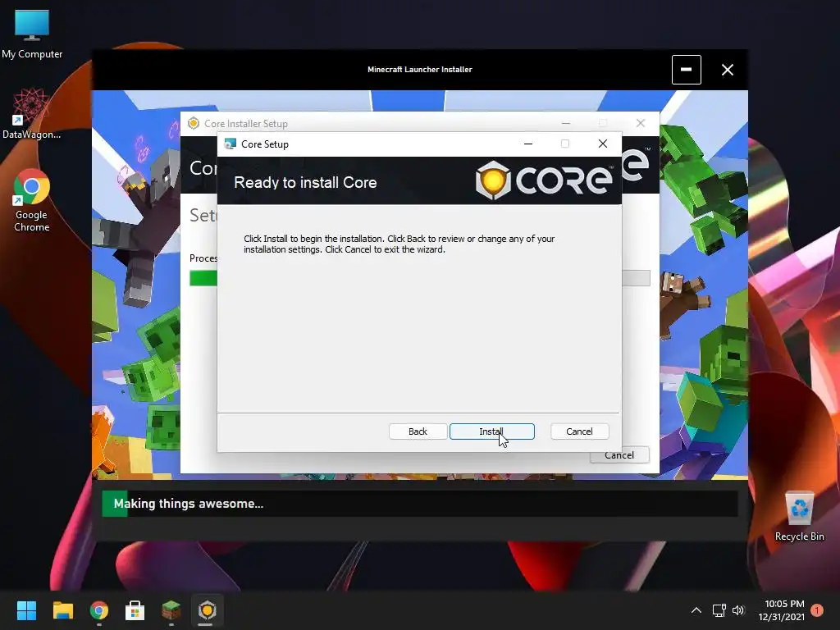
Task: Close the Core Installer Setup window
Action: tap(640, 123)
